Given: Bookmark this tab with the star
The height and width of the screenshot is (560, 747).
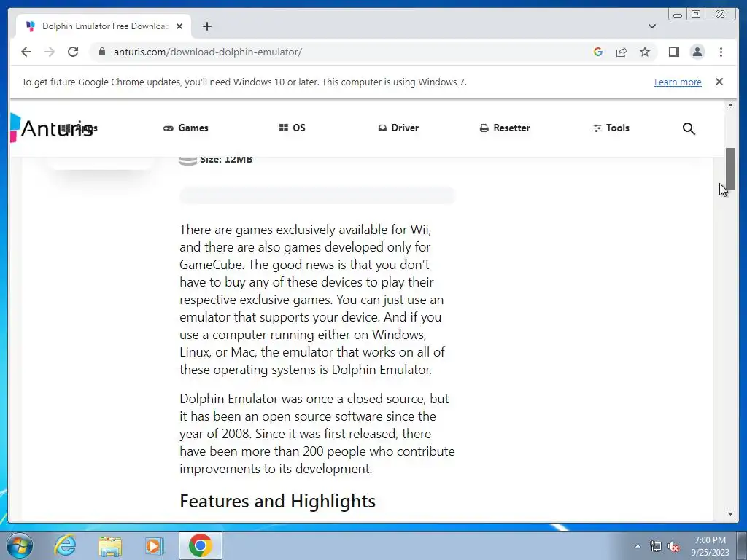Looking at the screenshot, I should point(645,52).
